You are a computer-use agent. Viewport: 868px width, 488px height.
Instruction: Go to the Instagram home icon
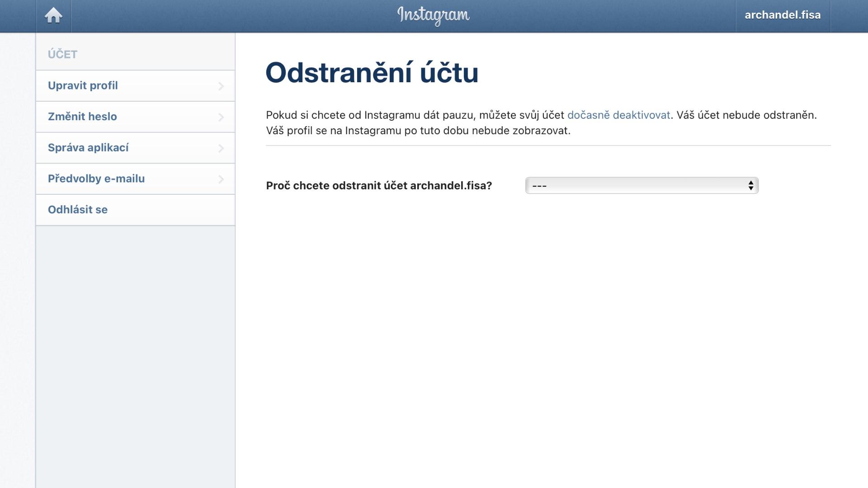pyautogui.click(x=53, y=16)
